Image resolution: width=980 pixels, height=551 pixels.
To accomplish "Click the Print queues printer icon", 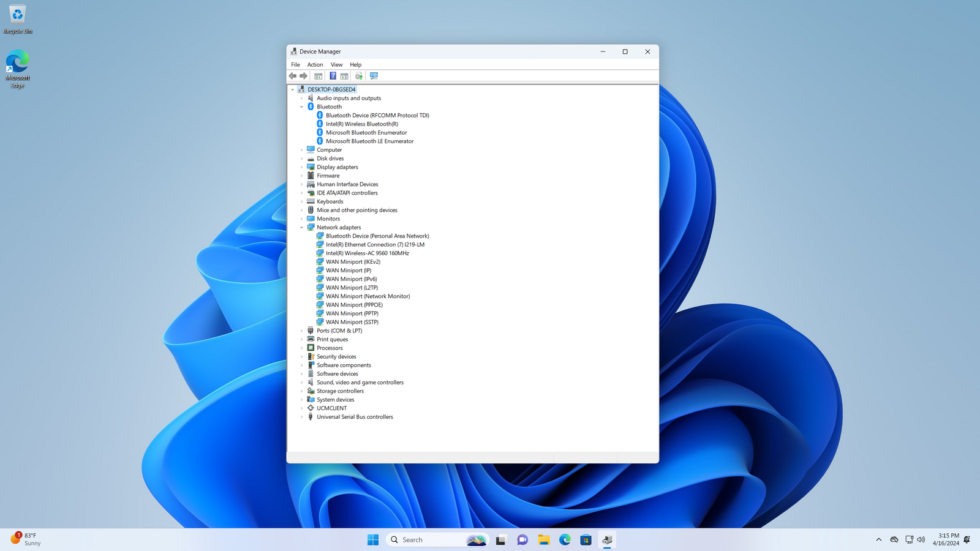I will [x=311, y=339].
